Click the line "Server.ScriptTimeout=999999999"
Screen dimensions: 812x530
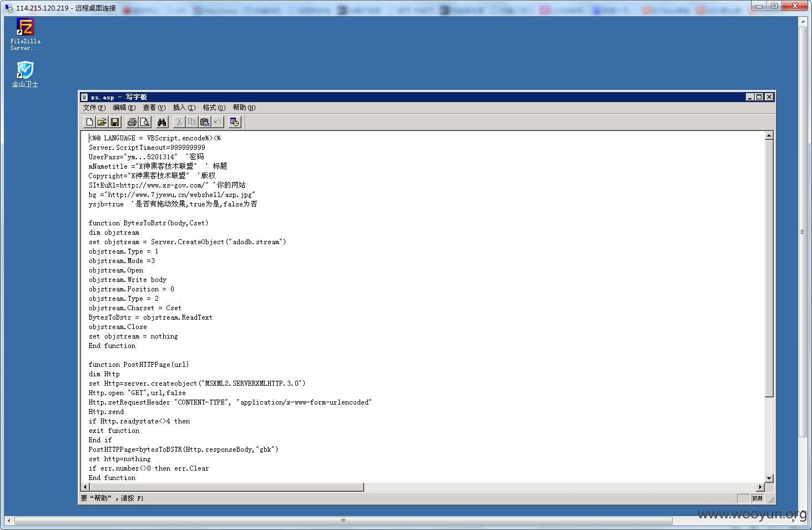[x=147, y=148]
